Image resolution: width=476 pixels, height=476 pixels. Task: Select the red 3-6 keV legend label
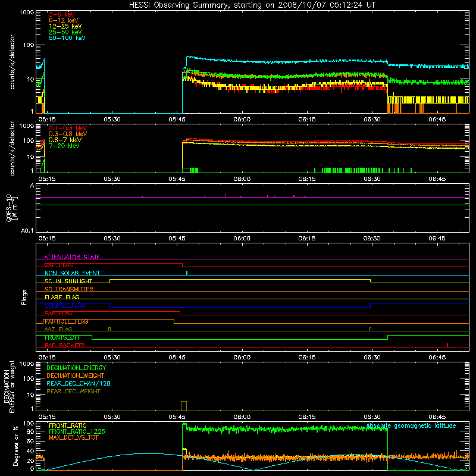click(x=61, y=14)
